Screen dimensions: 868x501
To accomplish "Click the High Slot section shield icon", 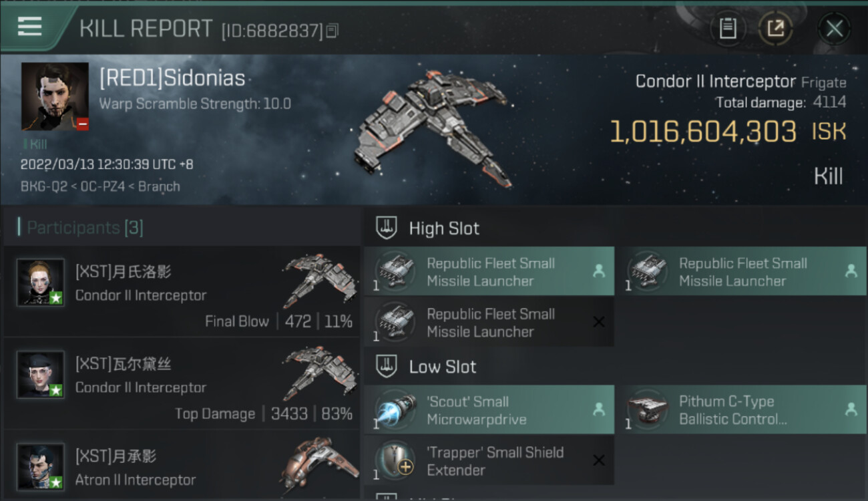I will 386,228.
